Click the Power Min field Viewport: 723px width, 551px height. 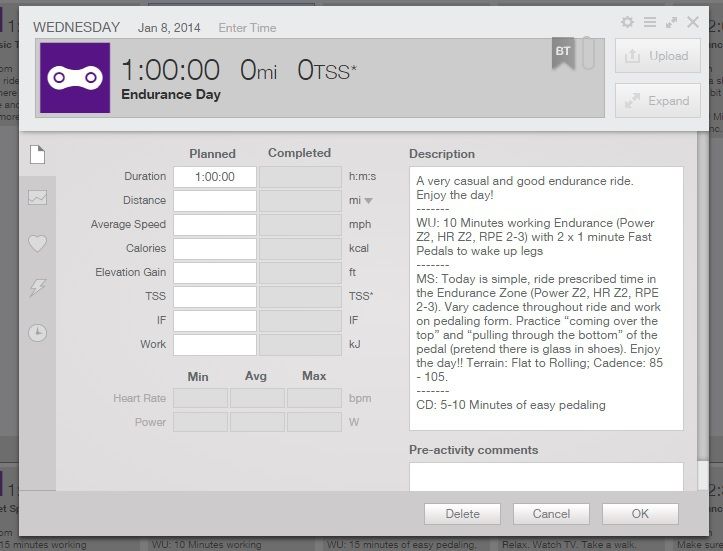[x=201, y=422]
